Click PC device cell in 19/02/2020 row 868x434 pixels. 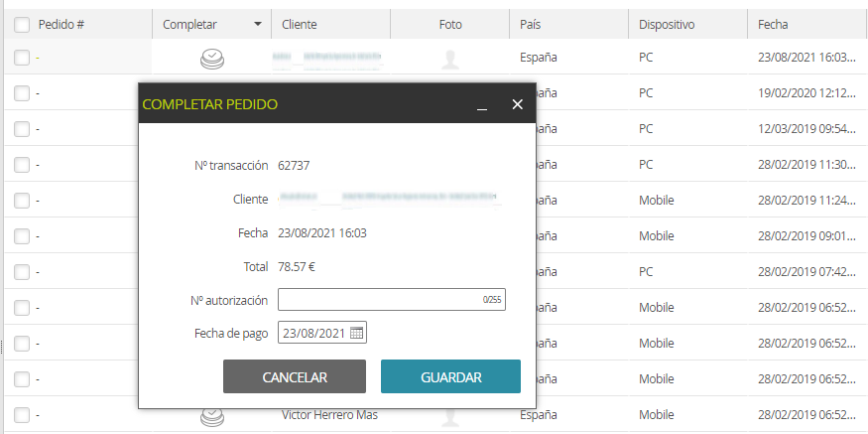(646, 93)
